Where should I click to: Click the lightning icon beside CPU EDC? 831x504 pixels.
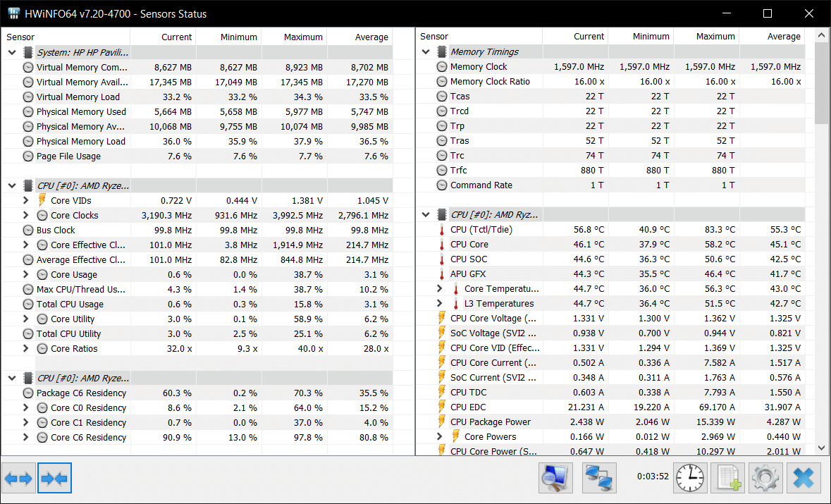point(441,407)
